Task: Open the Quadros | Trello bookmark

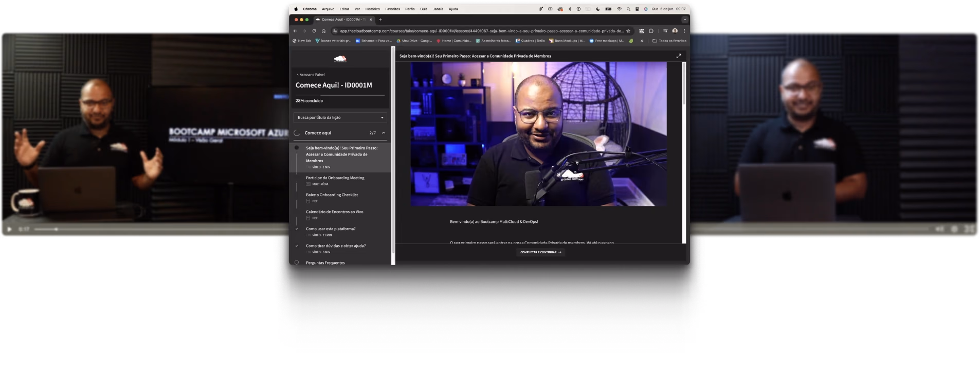Action: (530, 41)
